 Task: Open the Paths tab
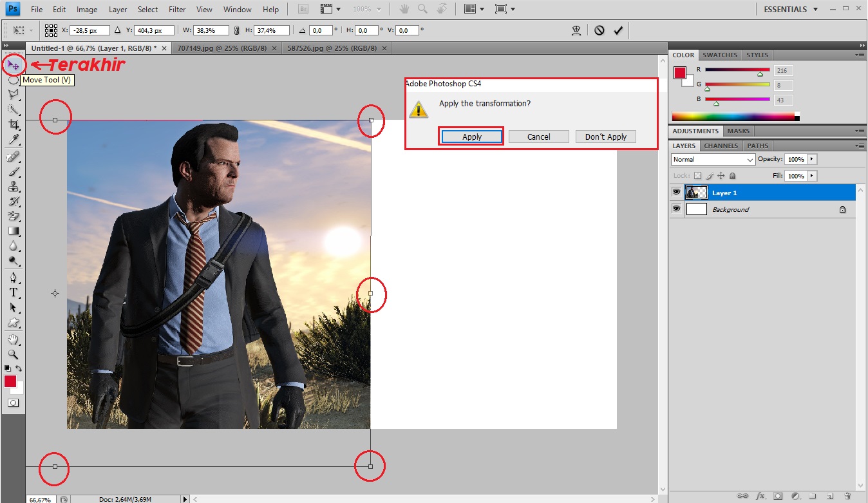point(758,146)
